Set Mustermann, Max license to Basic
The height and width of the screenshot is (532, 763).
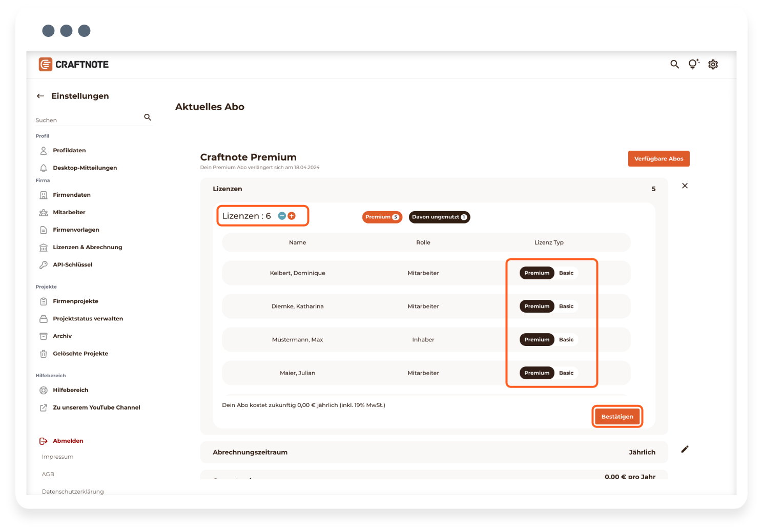pyautogui.click(x=566, y=339)
